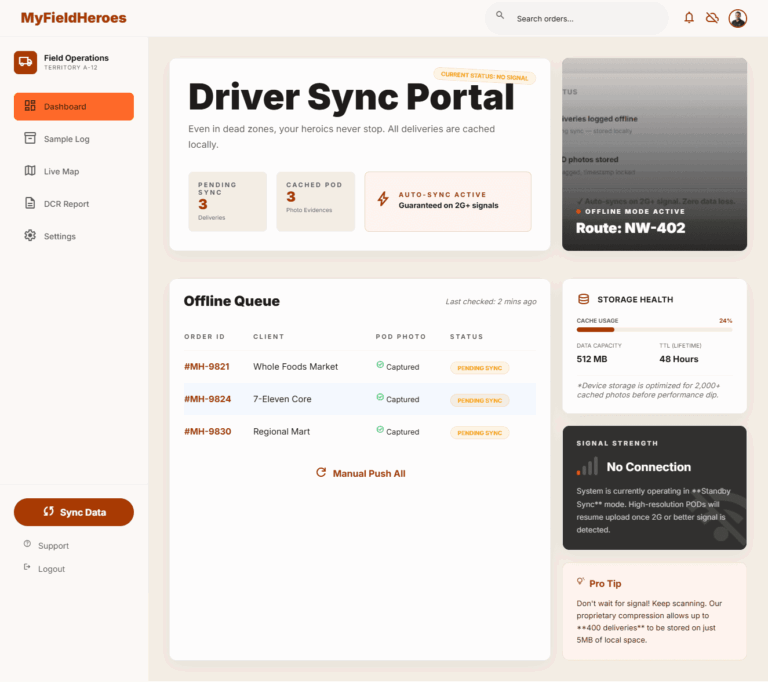Click the MyFieldHeroes logo
This screenshot has height=686, width=768.
click(x=73, y=18)
